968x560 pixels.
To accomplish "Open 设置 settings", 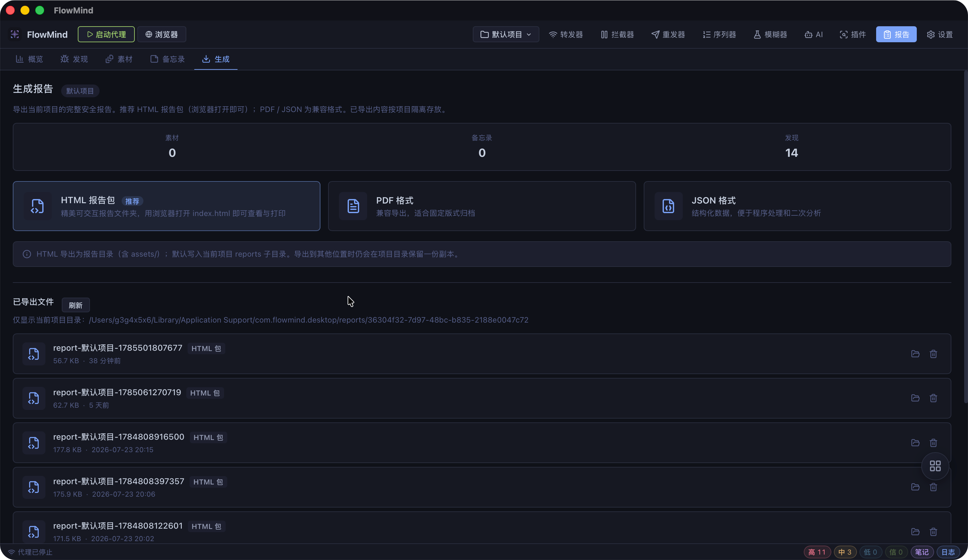I will pyautogui.click(x=940, y=35).
